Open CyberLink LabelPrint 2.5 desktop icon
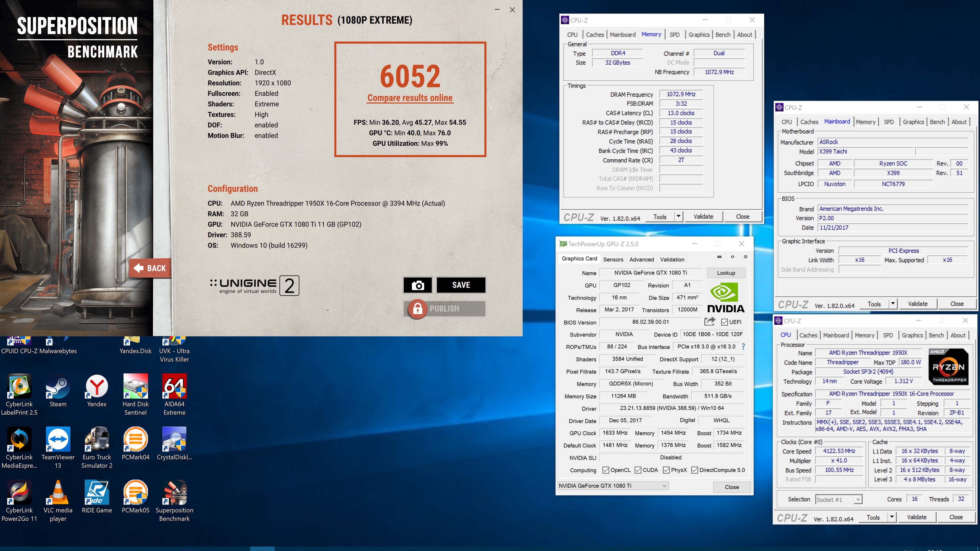The width and height of the screenshot is (980, 551). [x=19, y=395]
